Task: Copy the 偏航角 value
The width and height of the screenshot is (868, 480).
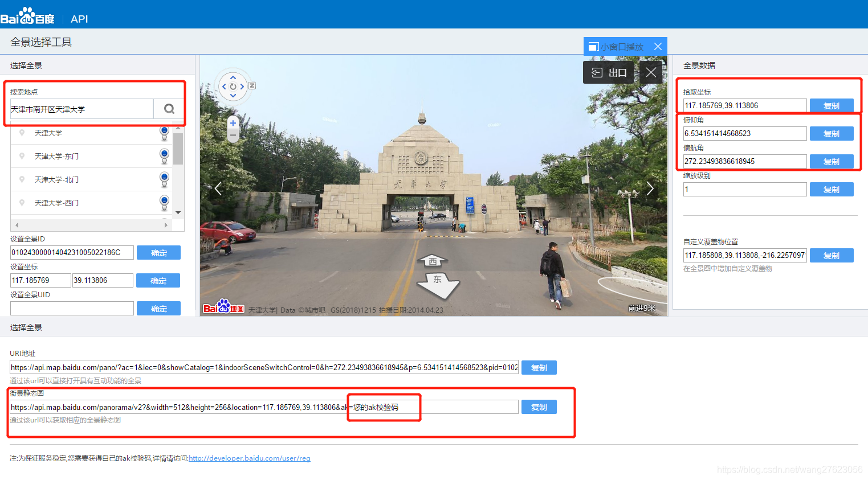Action: pyautogui.click(x=832, y=162)
